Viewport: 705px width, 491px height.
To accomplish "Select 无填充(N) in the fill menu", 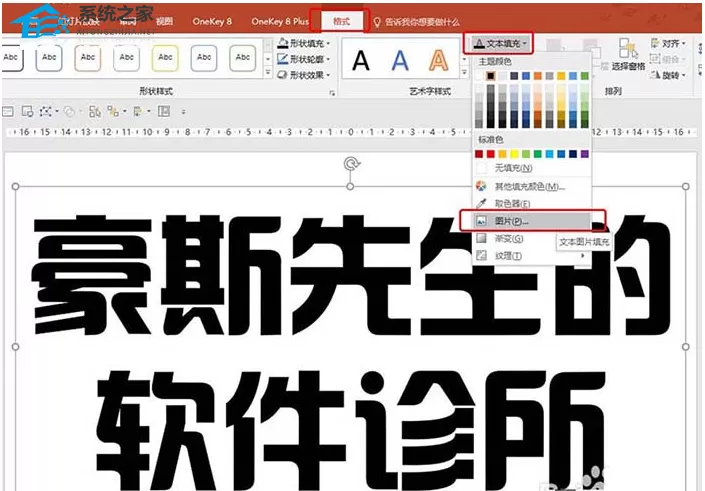I will (531, 168).
